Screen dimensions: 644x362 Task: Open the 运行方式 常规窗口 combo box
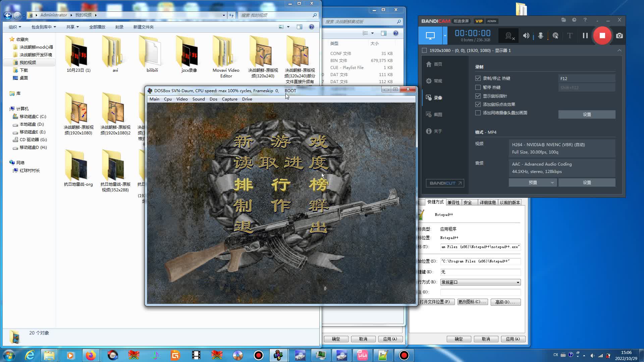point(480,282)
